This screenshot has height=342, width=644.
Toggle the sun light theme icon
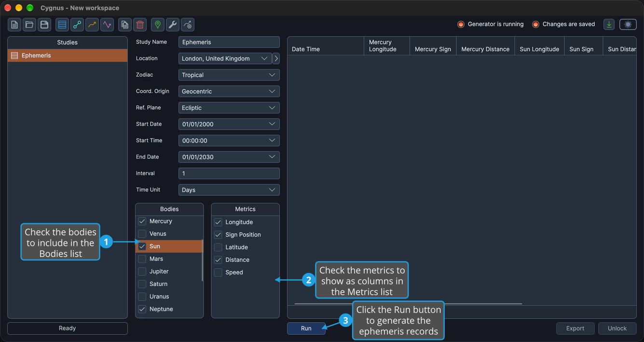[x=628, y=24]
